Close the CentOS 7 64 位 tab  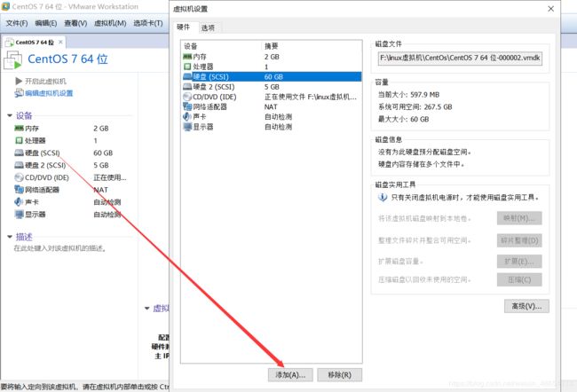(x=60, y=42)
